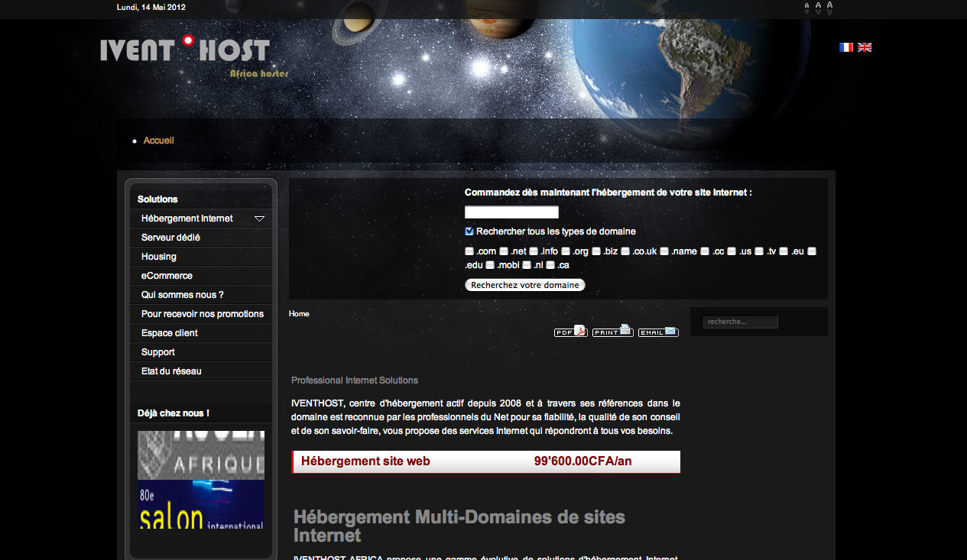The height and width of the screenshot is (560, 967).
Task: Switch site language to French flag
Action: click(845, 47)
